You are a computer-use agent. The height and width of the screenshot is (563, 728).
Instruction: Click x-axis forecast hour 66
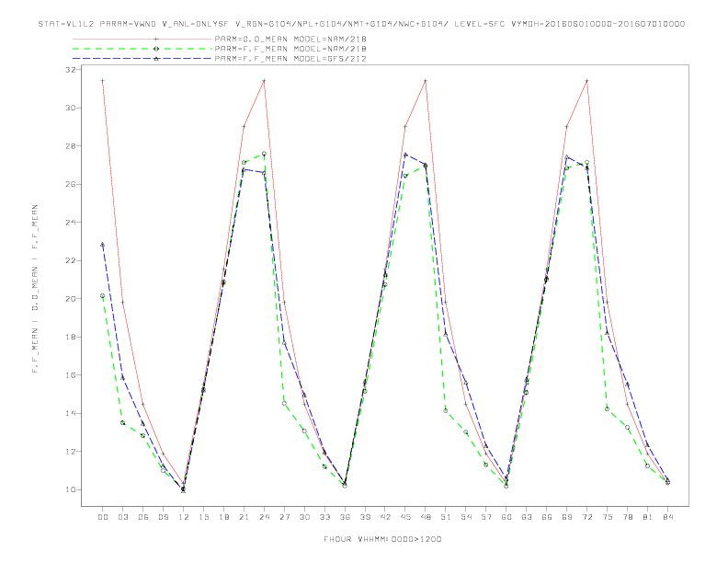[x=547, y=517]
